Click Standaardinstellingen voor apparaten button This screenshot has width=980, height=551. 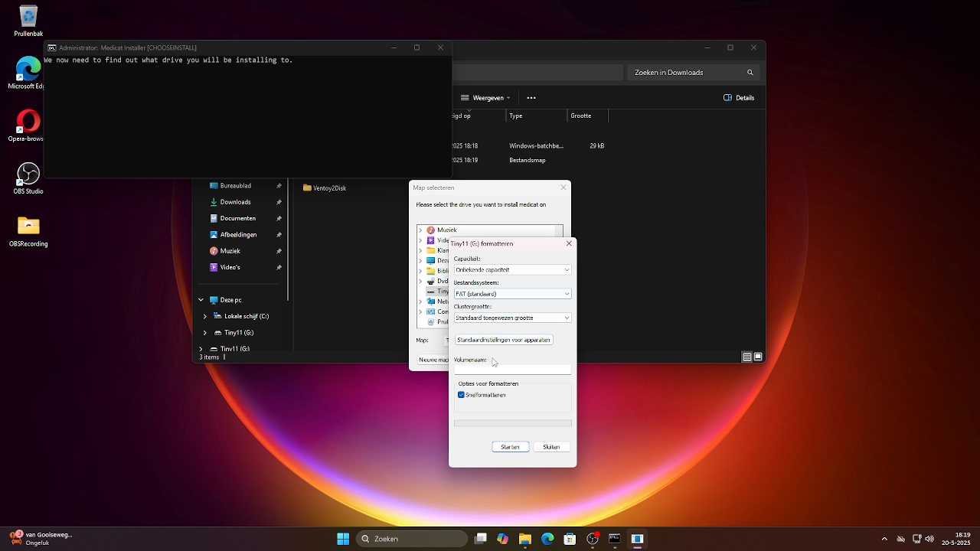(x=504, y=340)
